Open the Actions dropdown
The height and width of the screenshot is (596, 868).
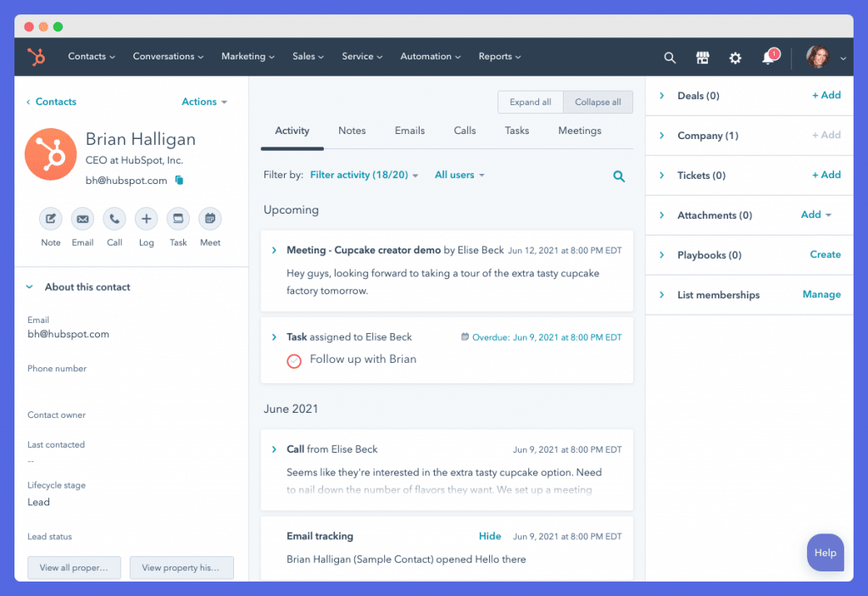coord(204,102)
